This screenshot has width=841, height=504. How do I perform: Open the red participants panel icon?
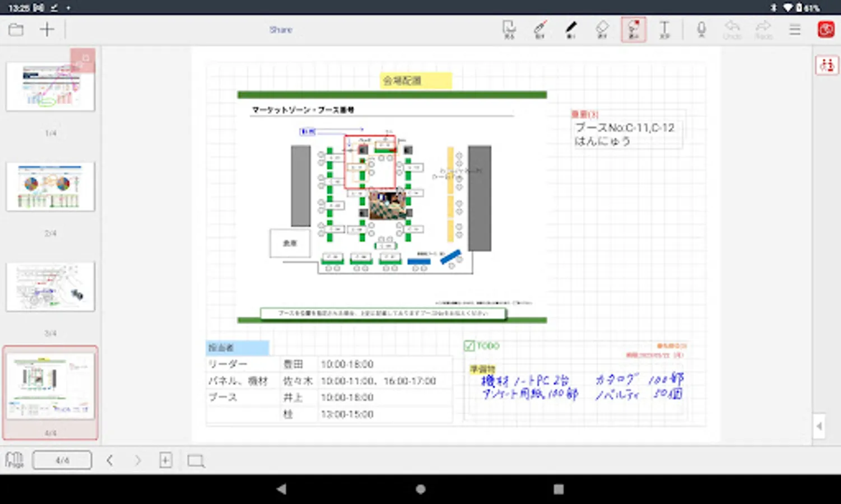pyautogui.click(x=827, y=66)
